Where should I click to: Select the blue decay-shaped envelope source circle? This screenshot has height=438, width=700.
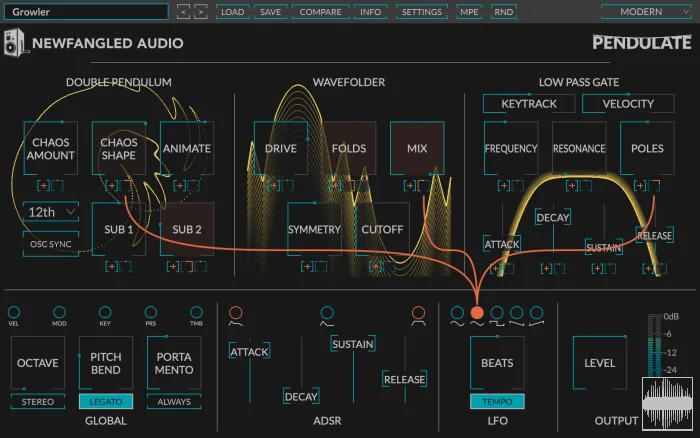pos(327,313)
